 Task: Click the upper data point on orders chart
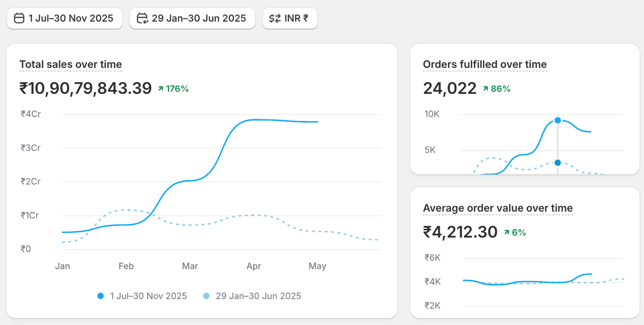click(557, 120)
